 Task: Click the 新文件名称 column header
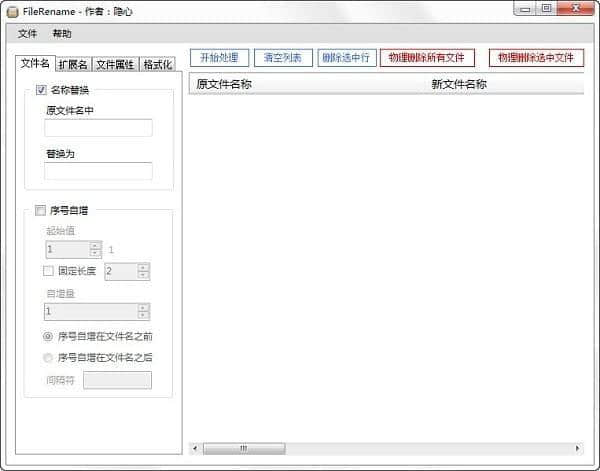(505, 84)
